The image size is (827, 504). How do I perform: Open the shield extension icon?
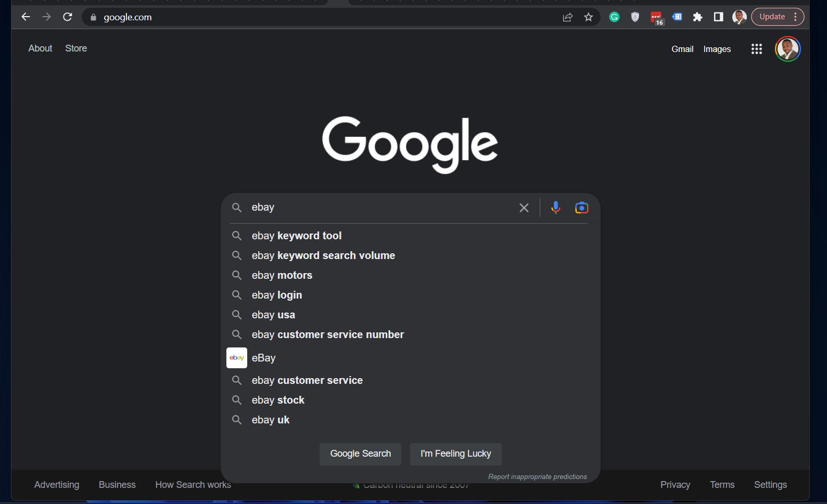pyautogui.click(x=635, y=17)
